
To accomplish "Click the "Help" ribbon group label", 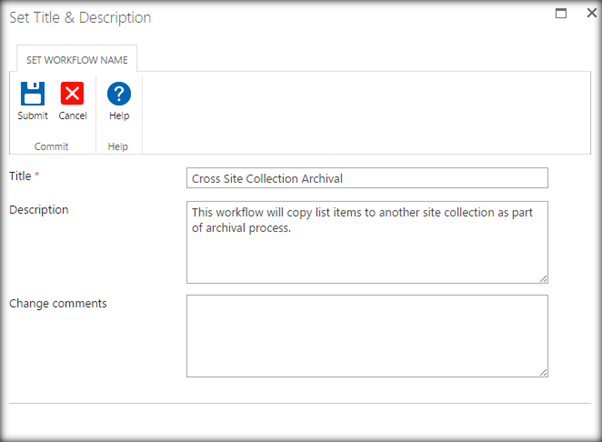I will coord(119,146).
